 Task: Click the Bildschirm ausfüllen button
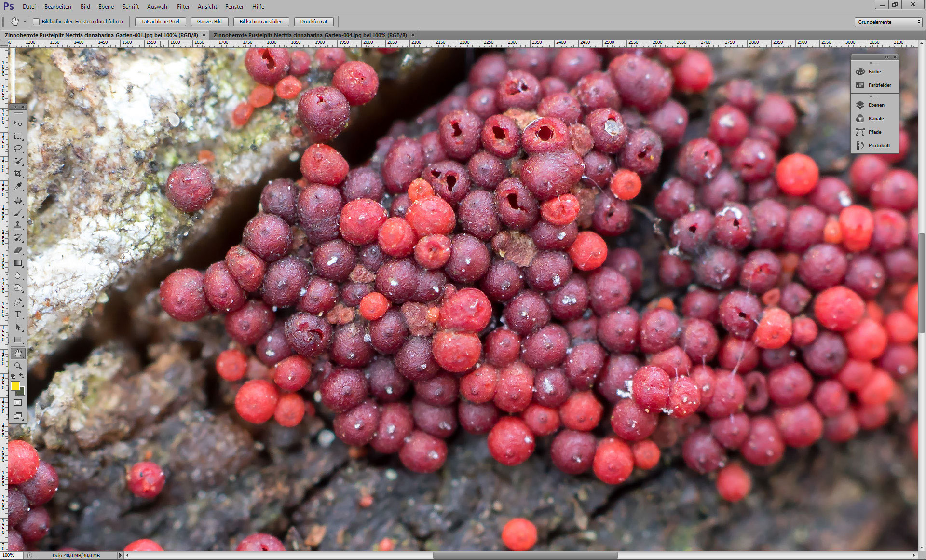261,21
